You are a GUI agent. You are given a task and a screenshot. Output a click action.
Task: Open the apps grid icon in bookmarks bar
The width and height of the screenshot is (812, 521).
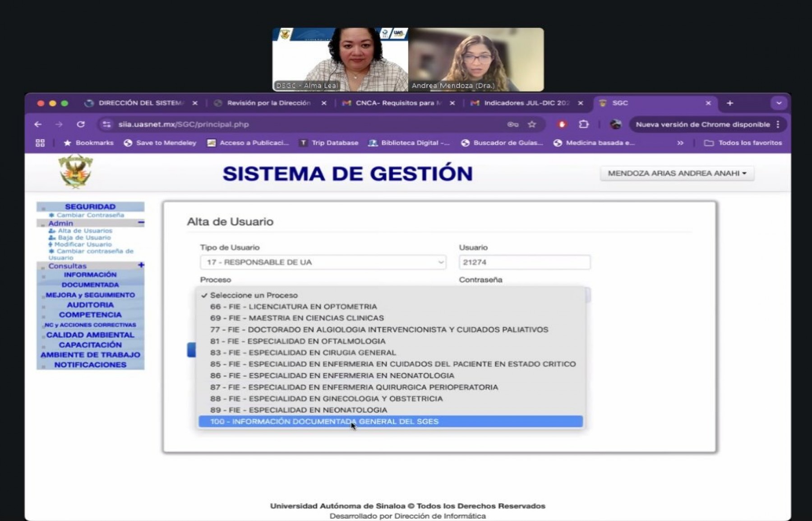tap(40, 143)
